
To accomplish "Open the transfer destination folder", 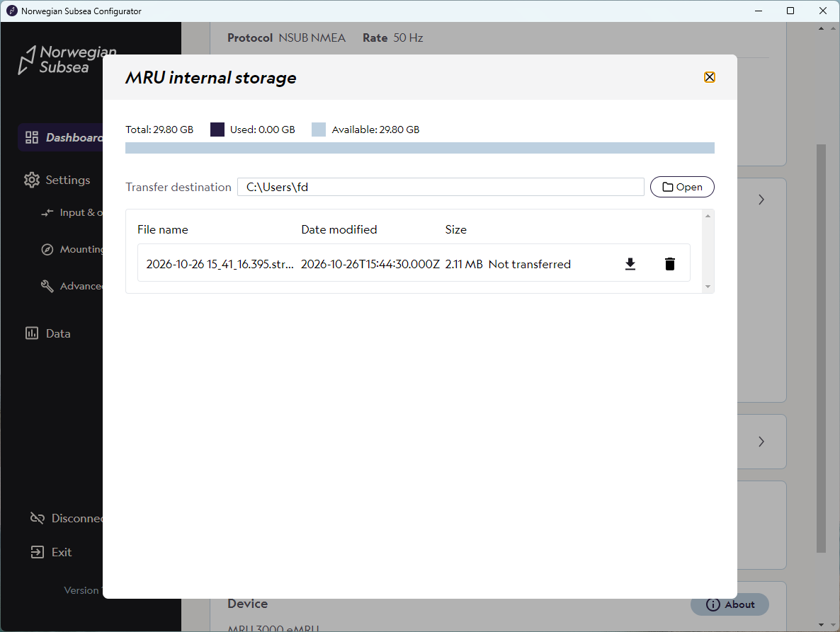I will (682, 187).
